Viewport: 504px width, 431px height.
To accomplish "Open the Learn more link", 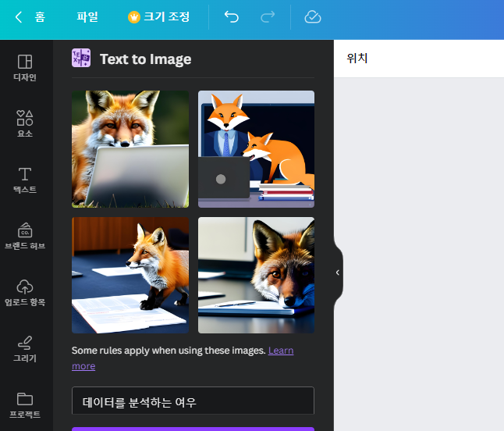I will pos(281,351).
